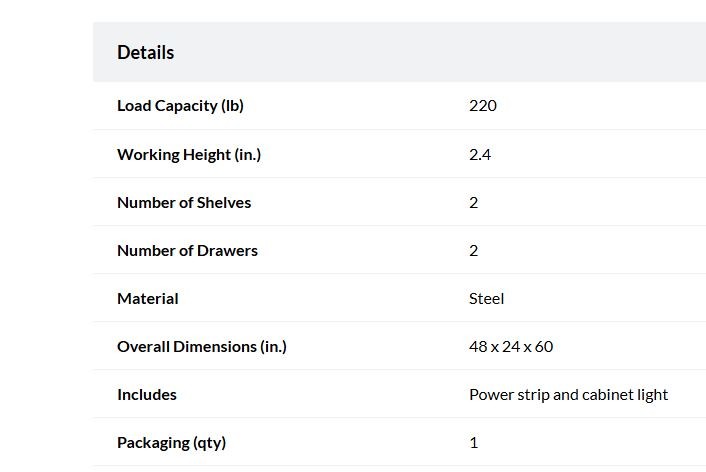Select the Packaging (qty) label
Screen dimensions: 706x472
(172, 443)
